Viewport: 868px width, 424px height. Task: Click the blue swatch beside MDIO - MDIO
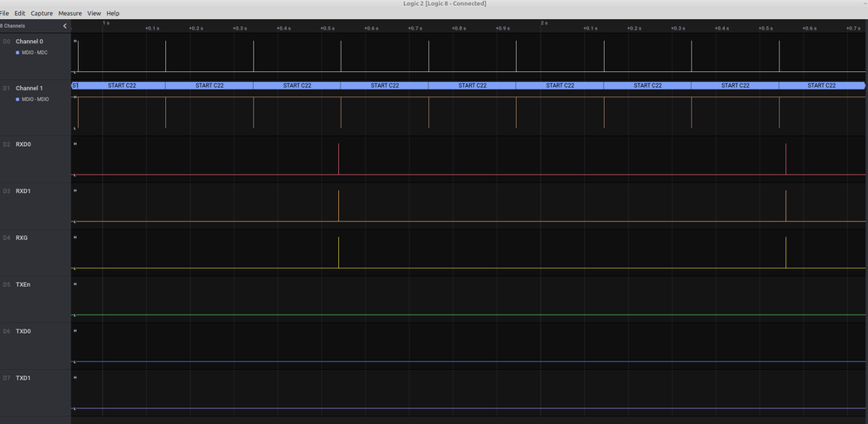coord(17,99)
